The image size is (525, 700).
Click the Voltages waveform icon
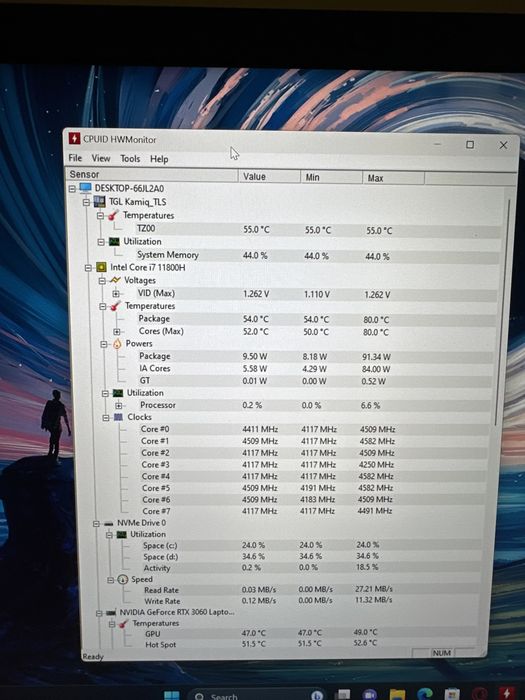[x=115, y=280]
